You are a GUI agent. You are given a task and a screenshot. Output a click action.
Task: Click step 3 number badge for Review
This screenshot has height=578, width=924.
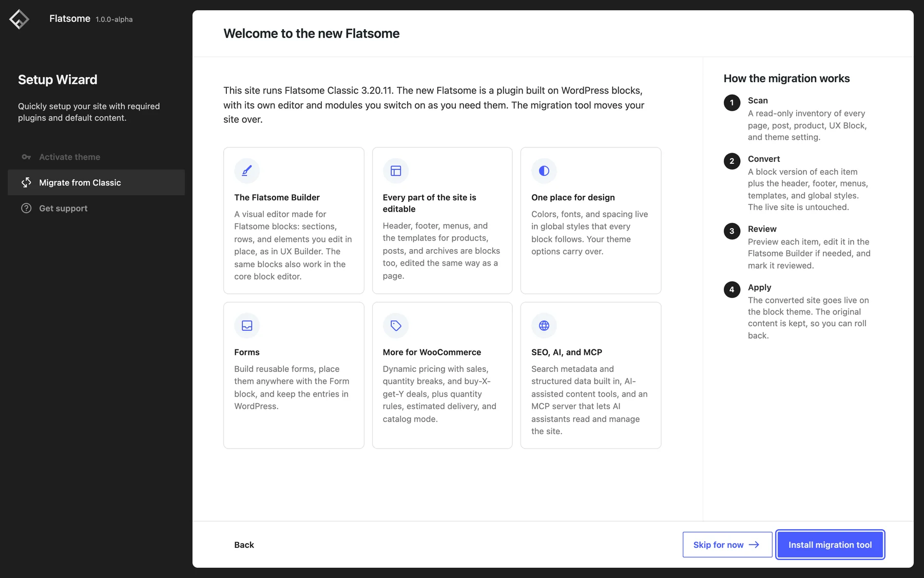point(732,231)
